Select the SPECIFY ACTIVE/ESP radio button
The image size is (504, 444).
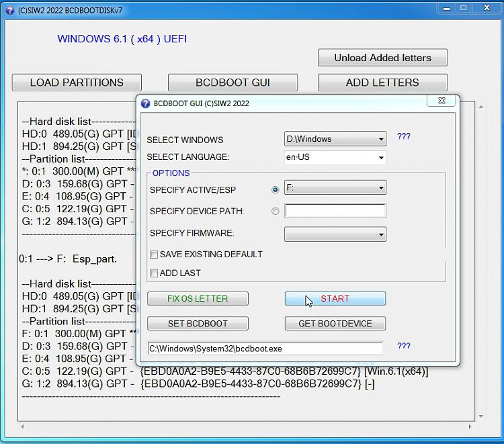click(x=275, y=189)
